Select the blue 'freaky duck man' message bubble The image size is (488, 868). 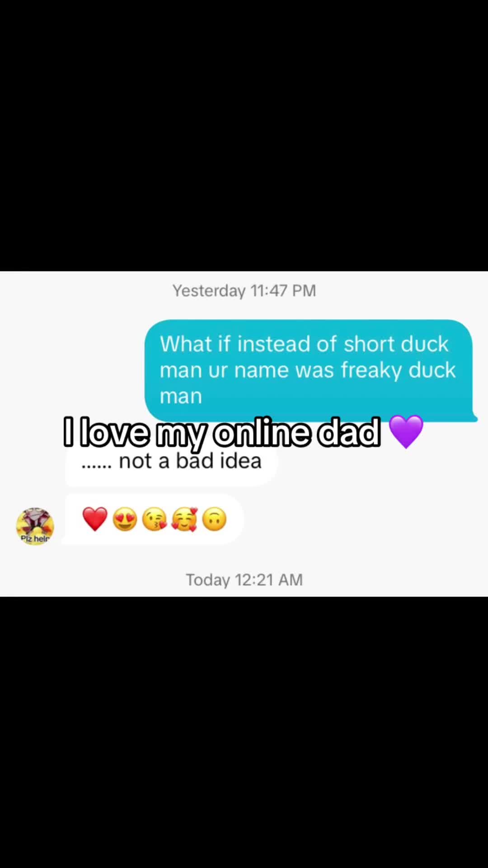[309, 370]
